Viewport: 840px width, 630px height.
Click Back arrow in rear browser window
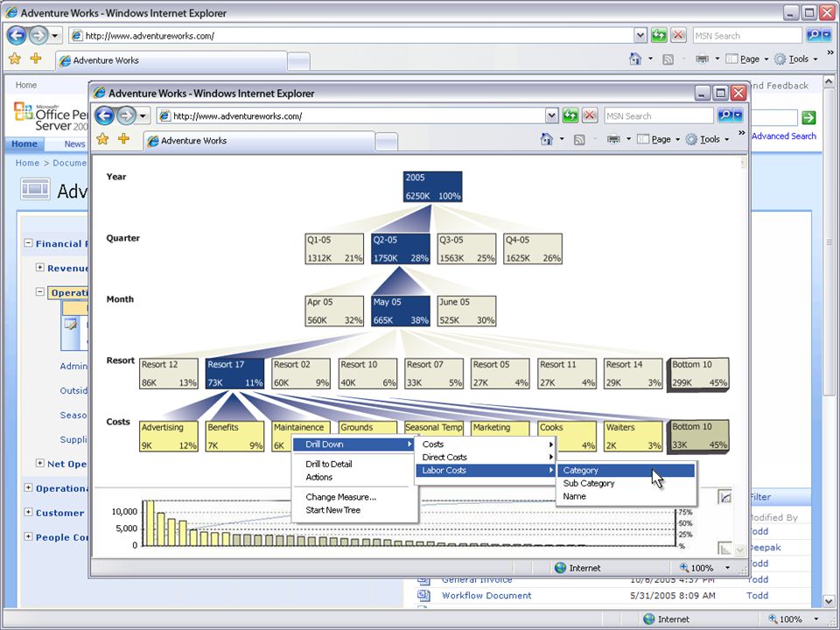17,35
